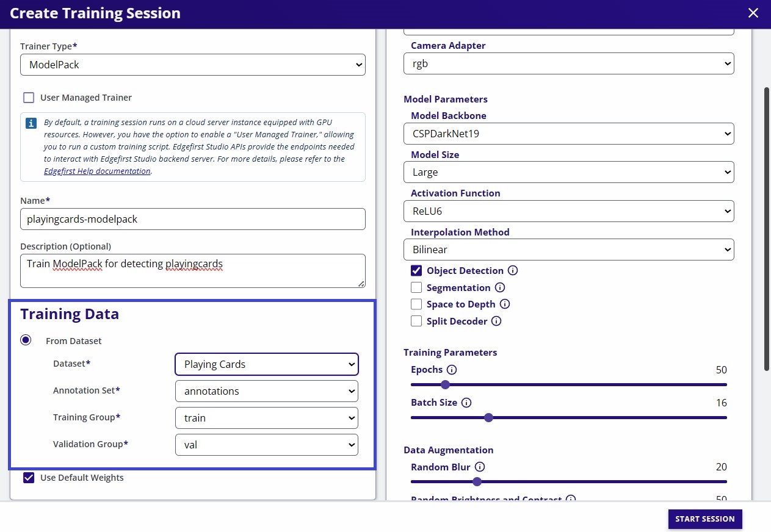
Task: Expand the Activation Function dropdown
Action: pos(569,211)
